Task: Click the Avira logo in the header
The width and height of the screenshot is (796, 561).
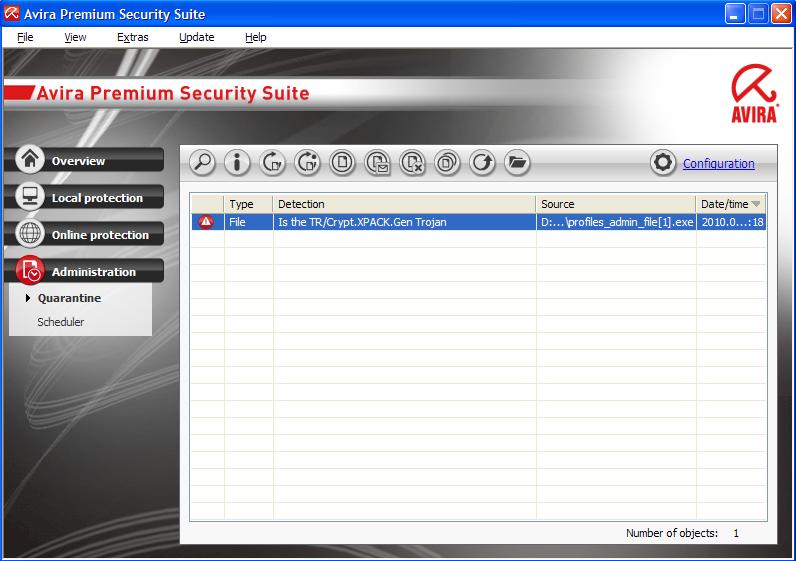Action: tap(754, 93)
